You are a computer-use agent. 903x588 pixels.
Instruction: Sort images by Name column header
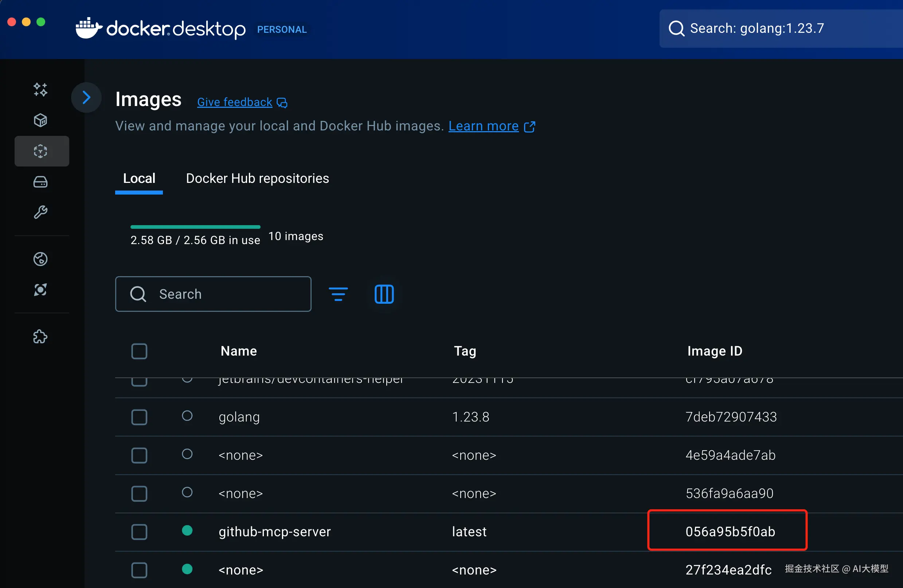pyautogui.click(x=239, y=351)
